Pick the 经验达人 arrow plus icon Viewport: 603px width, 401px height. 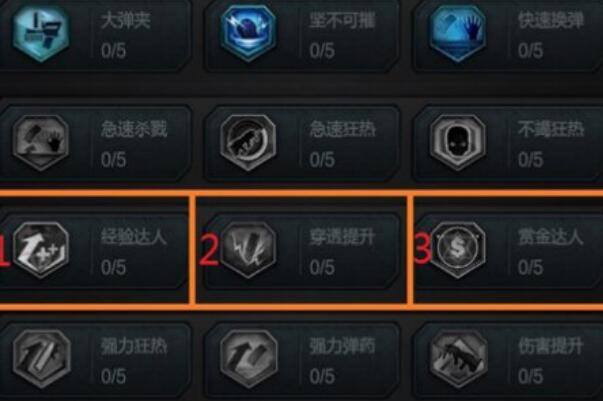click(41, 250)
